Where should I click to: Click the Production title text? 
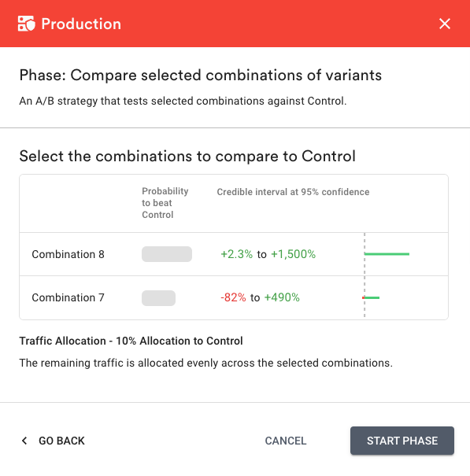[x=81, y=24]
